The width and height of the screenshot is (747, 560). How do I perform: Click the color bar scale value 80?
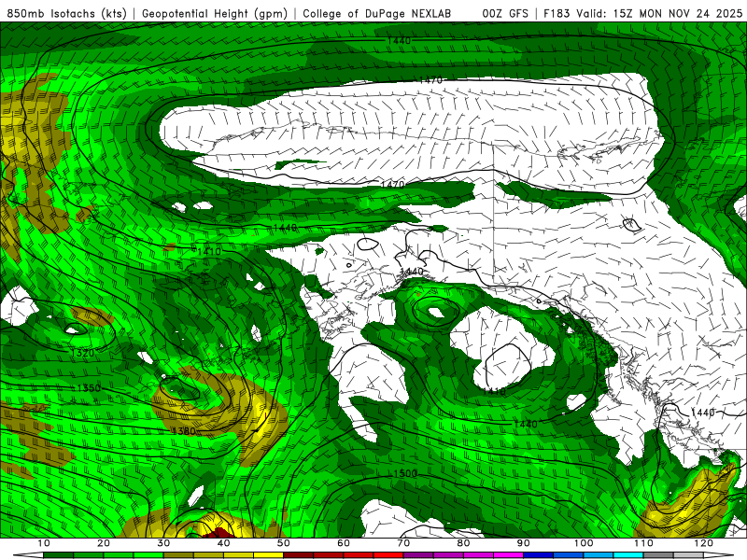(x=463, y=543)
